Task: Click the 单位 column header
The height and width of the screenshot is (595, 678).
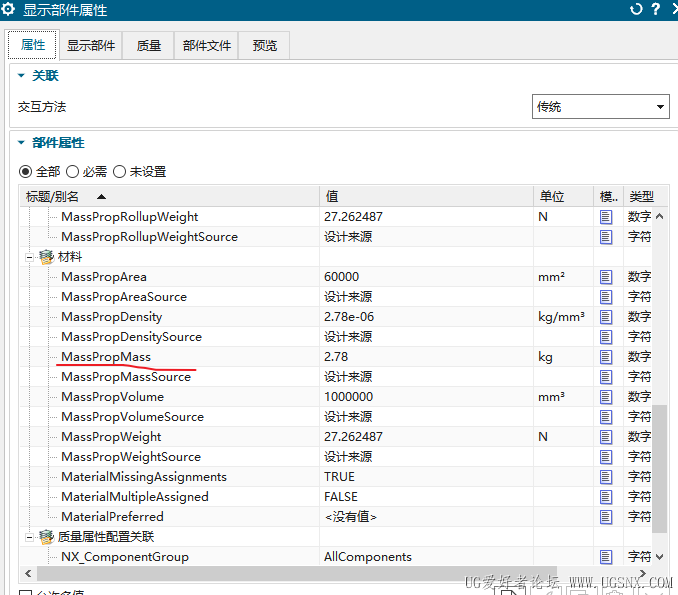Action: coord(563,197)
